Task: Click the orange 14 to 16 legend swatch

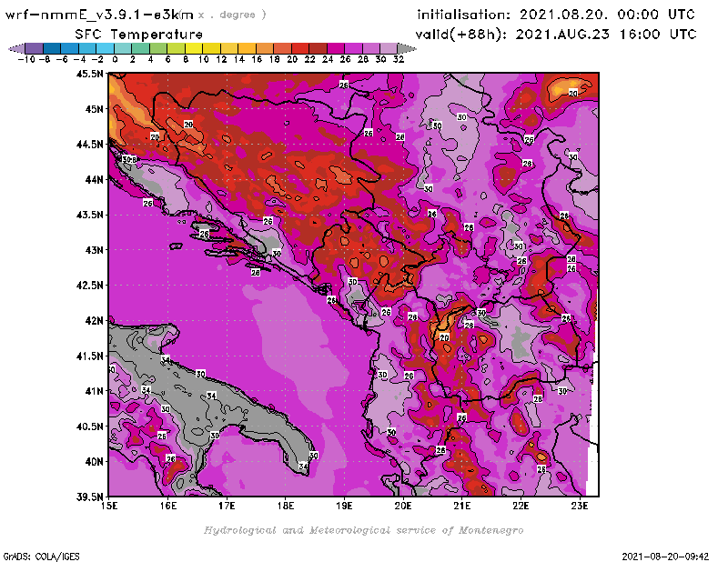Action: (247, 48)
